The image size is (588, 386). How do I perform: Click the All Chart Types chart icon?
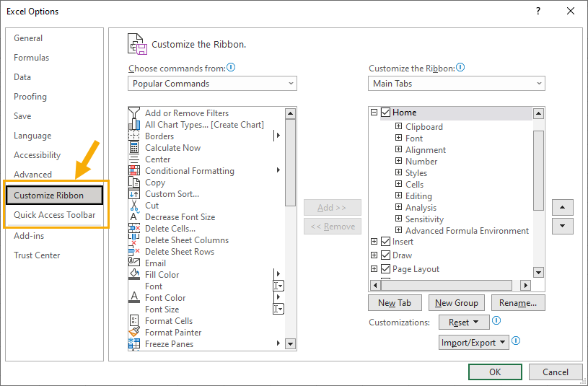point(134,125)
